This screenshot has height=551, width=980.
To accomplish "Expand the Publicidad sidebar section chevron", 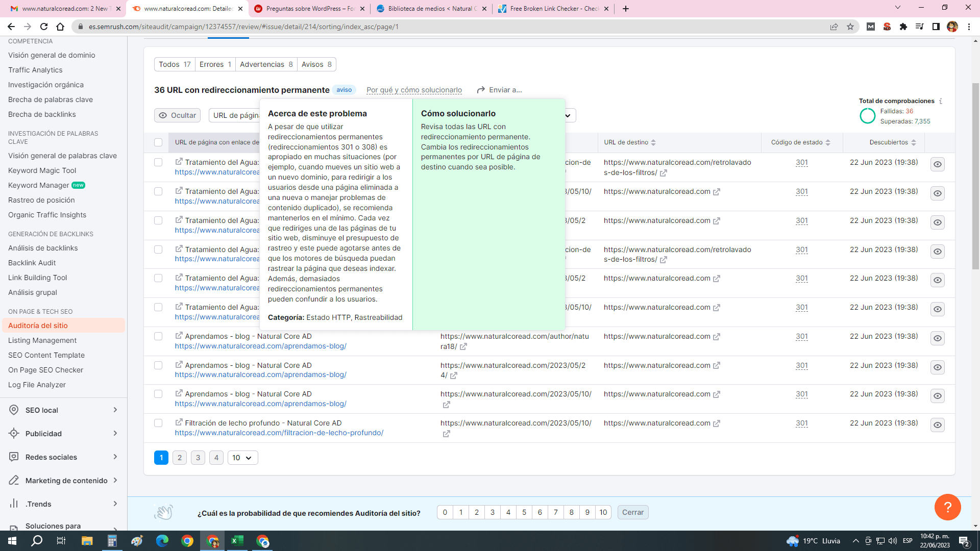I will coord(115,433).
